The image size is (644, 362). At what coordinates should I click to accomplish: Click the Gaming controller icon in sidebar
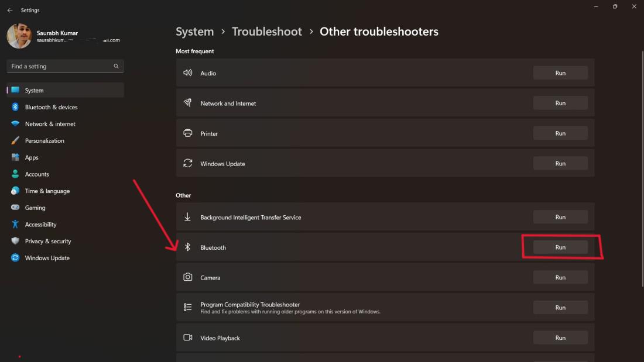point(15,208)
